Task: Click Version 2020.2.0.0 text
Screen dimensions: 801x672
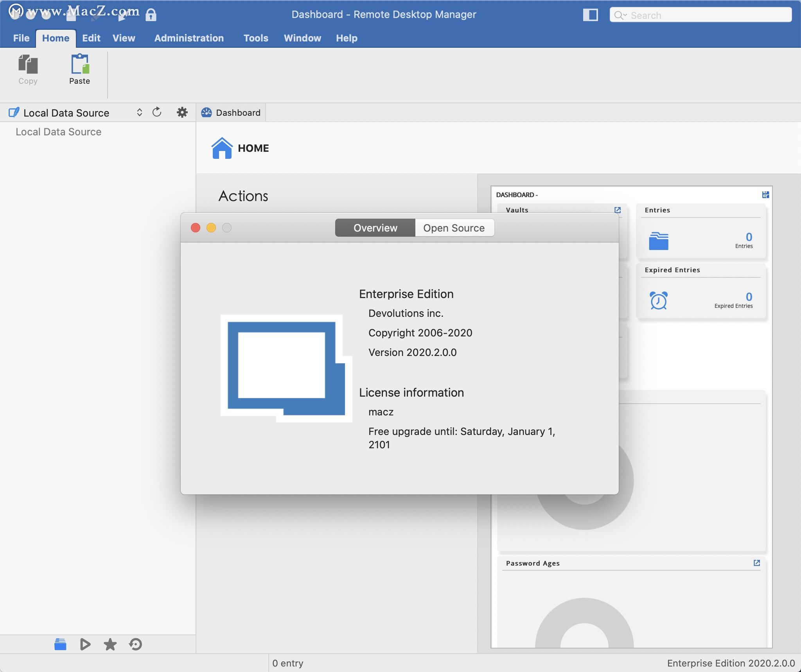Action: pyautogui.click(x=412, y=352)
